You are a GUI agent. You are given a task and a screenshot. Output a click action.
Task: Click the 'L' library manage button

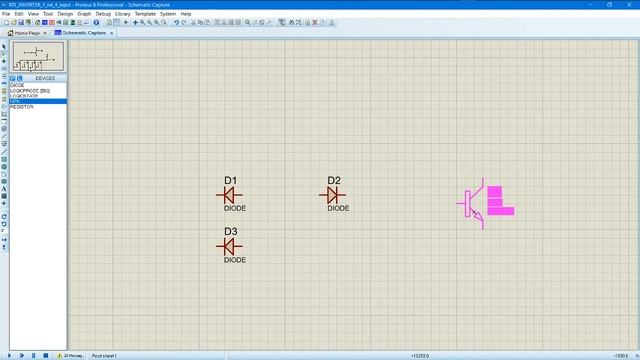(20, 78)
